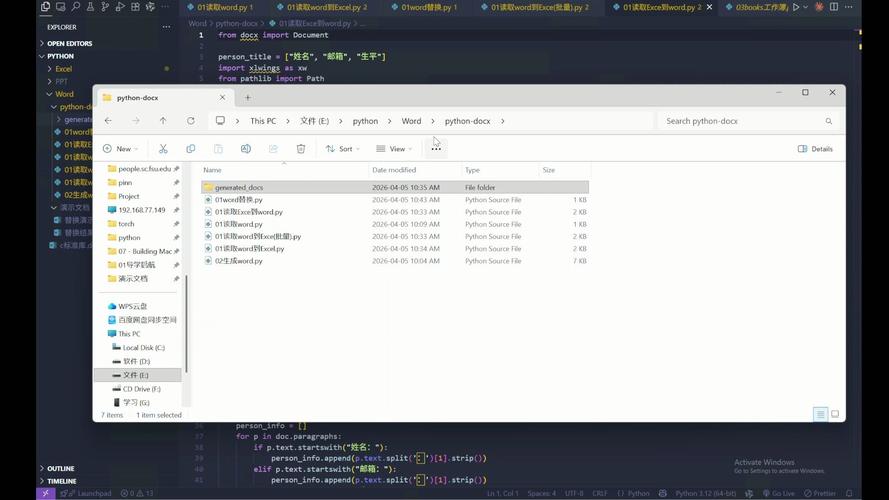Image resolution: width=889 pixels, height=500 pixels.
Task: Open the VS Code Explorer view icon
Action: [x=45, y=7]
